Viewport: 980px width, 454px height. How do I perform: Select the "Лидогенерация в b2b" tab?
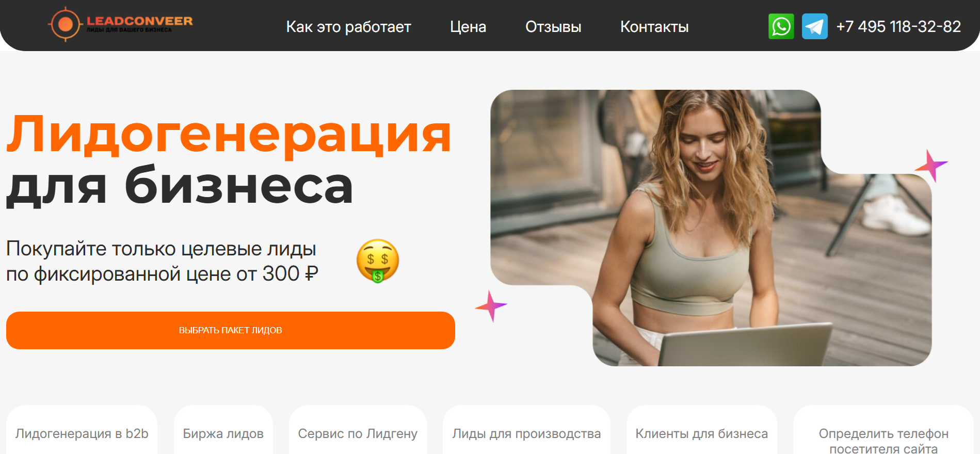click(82, 431)
